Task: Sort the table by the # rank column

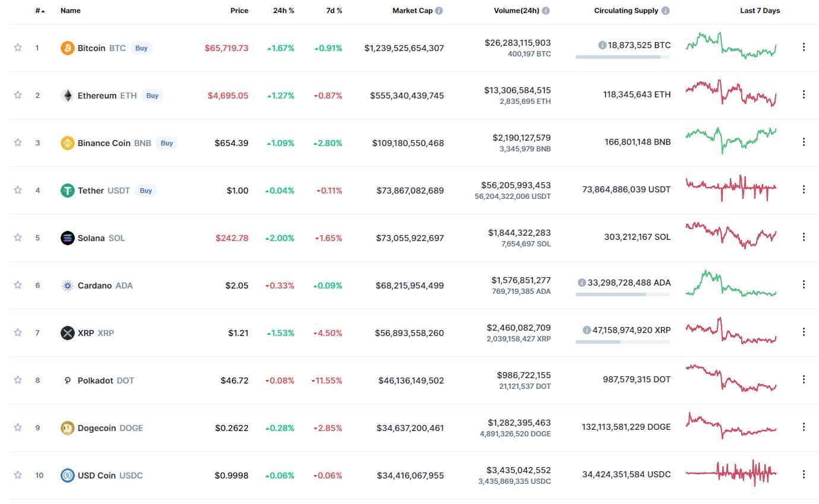Action: point(40,11)
